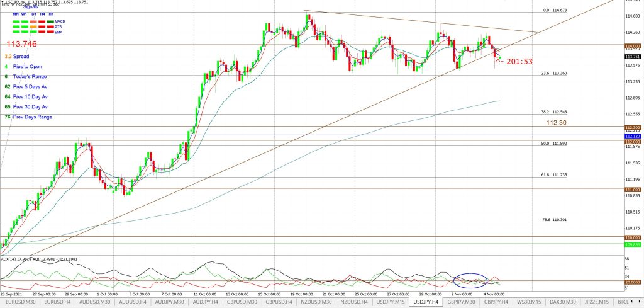Click the Prev Days Range line
Screen dimensions: 644x308
(28, 117)
